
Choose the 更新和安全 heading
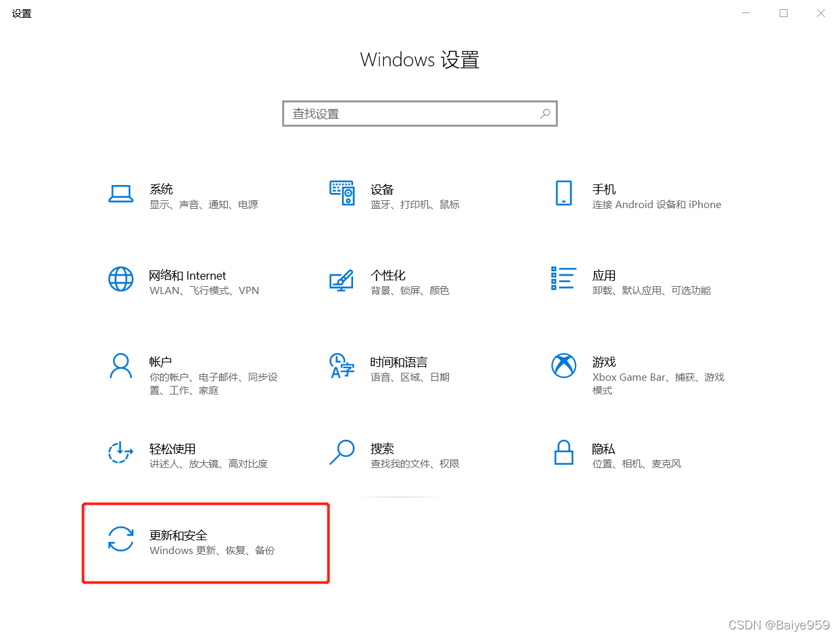click(178, 536)
